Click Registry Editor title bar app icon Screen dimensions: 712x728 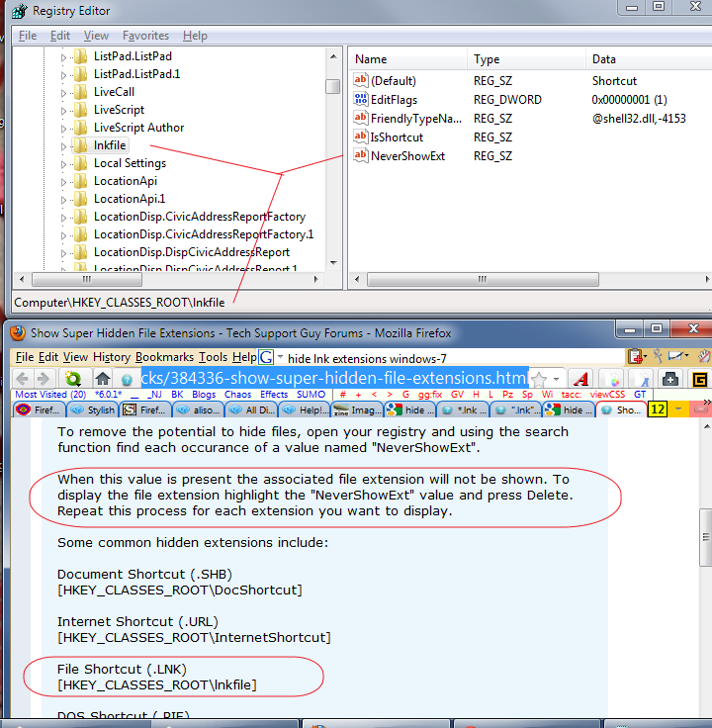19,11
